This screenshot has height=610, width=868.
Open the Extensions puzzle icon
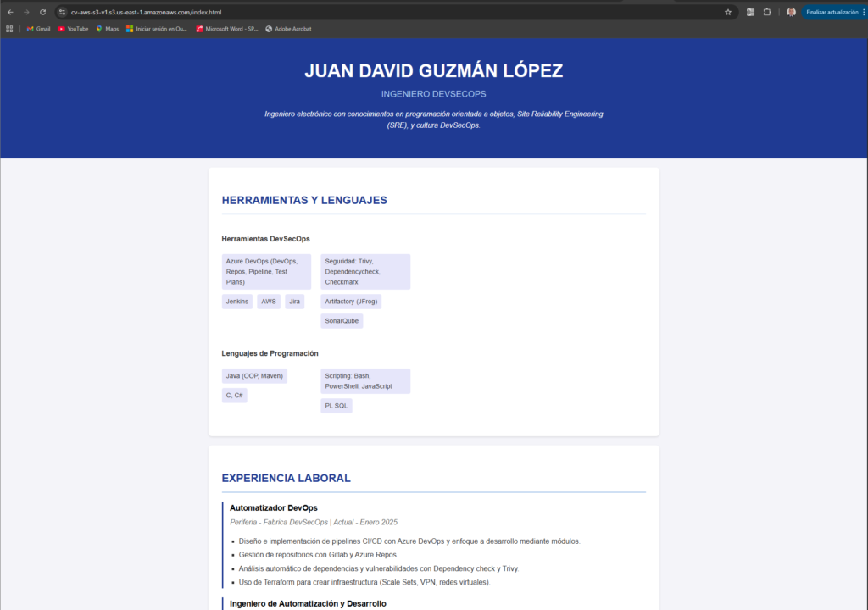(x=767, y=12)
